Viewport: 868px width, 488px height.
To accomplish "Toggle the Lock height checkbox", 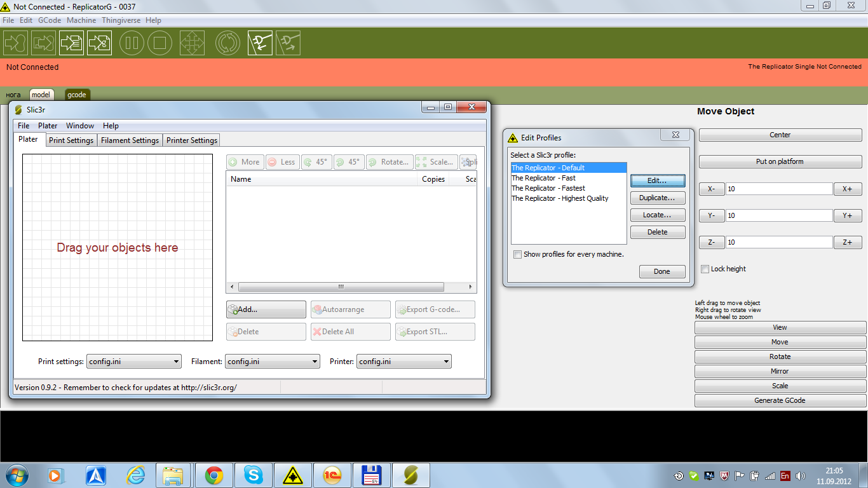I will (x=705, y=269).
